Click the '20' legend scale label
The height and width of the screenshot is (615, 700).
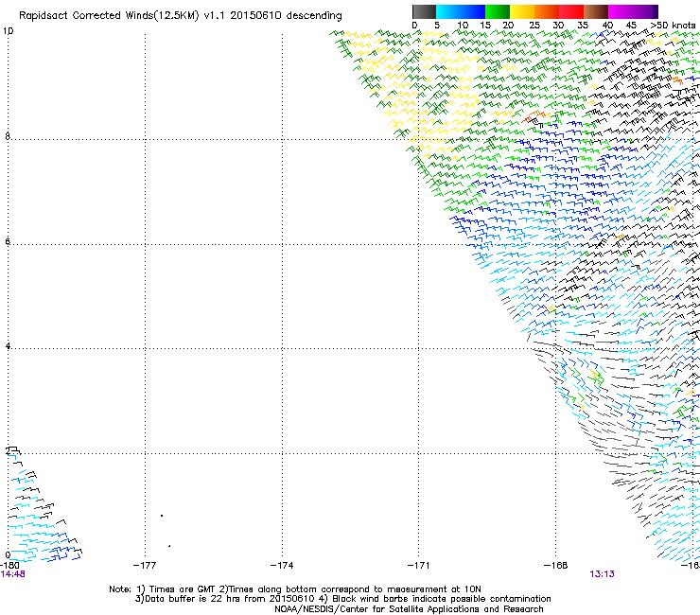[x=509, y=26]
